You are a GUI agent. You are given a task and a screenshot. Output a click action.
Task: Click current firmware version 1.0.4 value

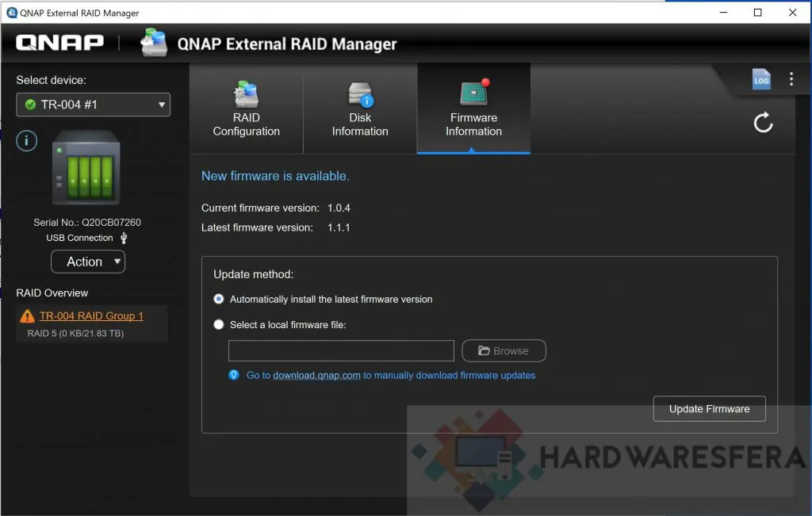pos(339,208)
